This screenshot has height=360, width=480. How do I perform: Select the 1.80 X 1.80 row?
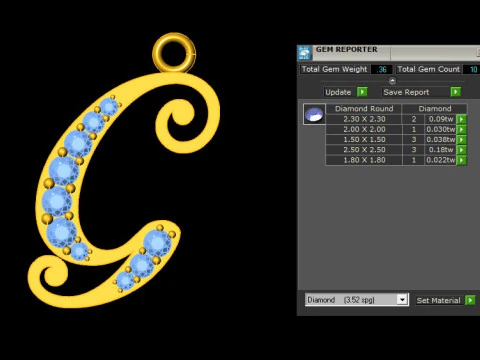click(x=396, y=160)
